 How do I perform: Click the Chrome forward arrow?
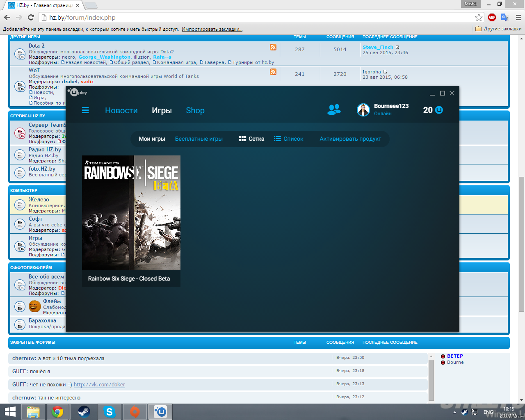pos(19,17)
